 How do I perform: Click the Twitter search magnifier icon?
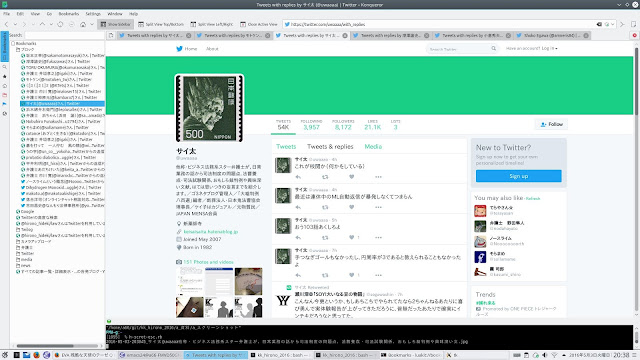coord(493,49)
